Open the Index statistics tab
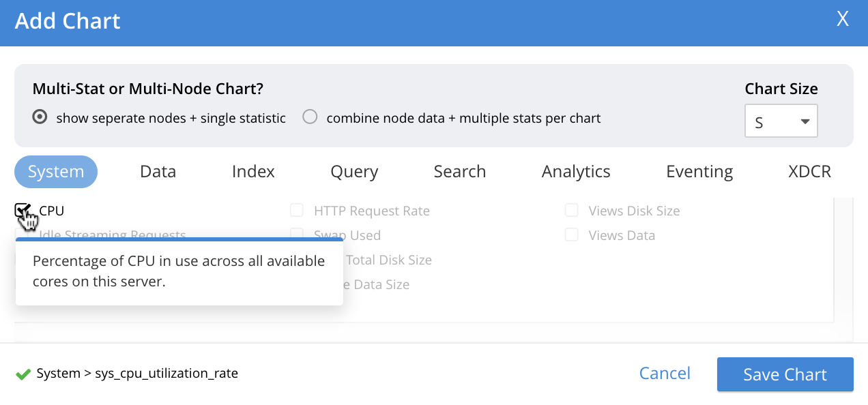The image size is (868, 405). click(x=253, y=171)
